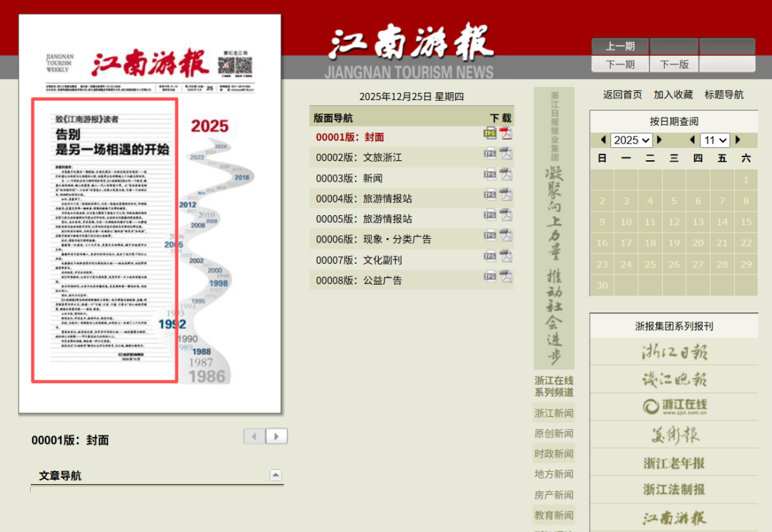Image resolution: width=772 pixels, height=532 pixels.
Task: Click the 上一期 button
Action: point(620,46)
